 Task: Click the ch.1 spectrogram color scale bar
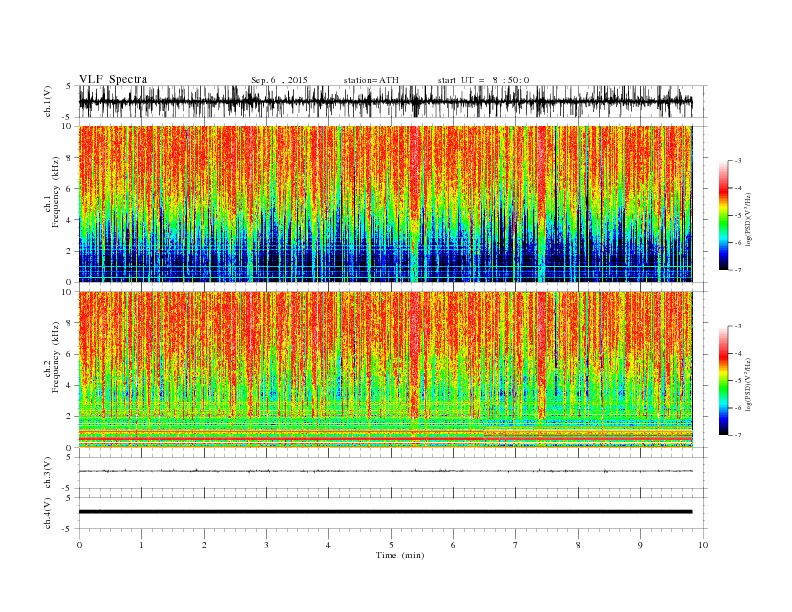pyautogui.click(x=723, y=216)
